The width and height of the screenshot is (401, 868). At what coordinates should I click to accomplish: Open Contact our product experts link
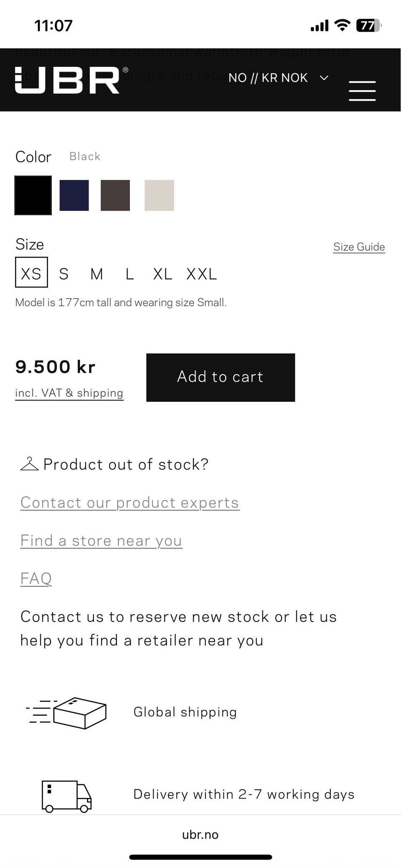coord(130,503)
